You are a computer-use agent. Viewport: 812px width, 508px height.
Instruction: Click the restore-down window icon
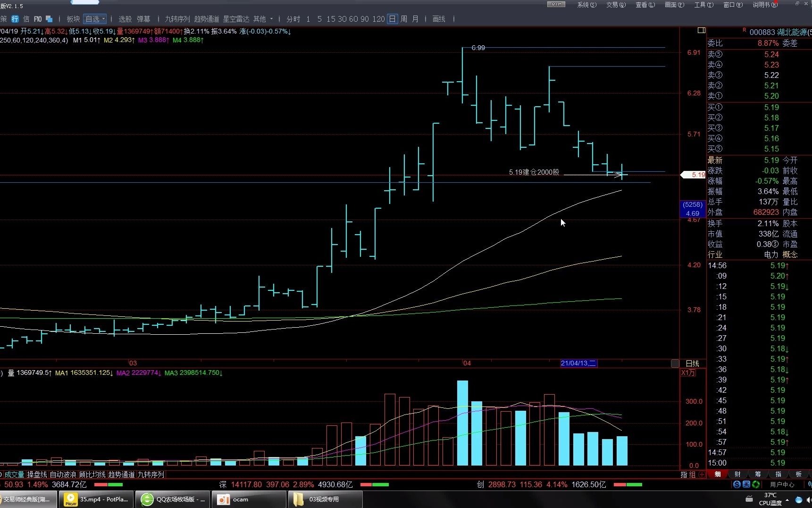point(797,4)
